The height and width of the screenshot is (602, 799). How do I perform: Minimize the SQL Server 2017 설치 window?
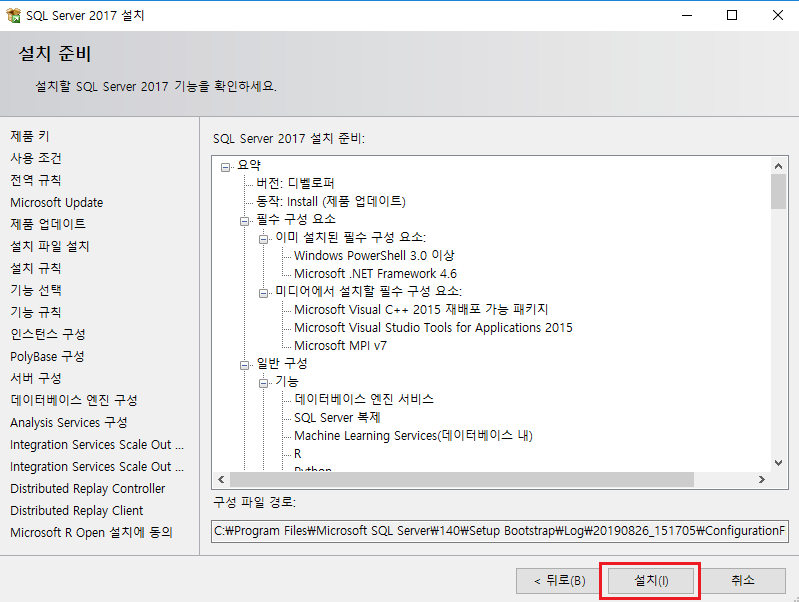click(x=687, y=15)
